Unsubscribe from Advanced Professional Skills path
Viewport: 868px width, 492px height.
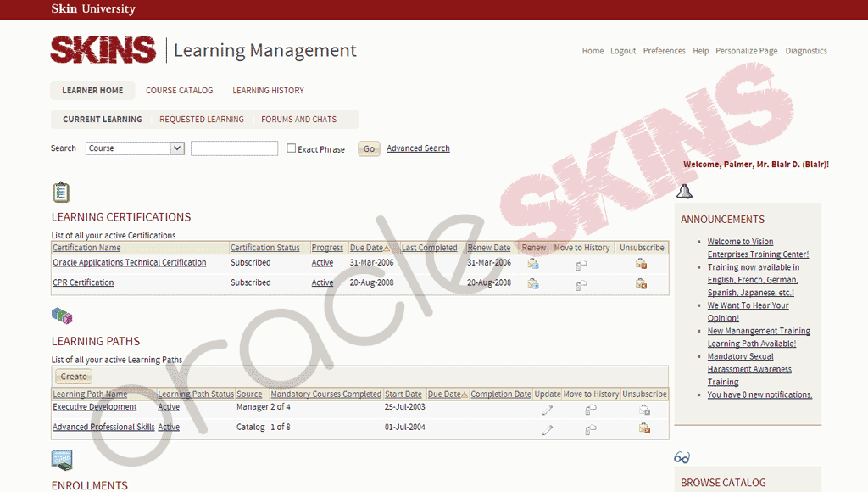(x=644, y=428)
